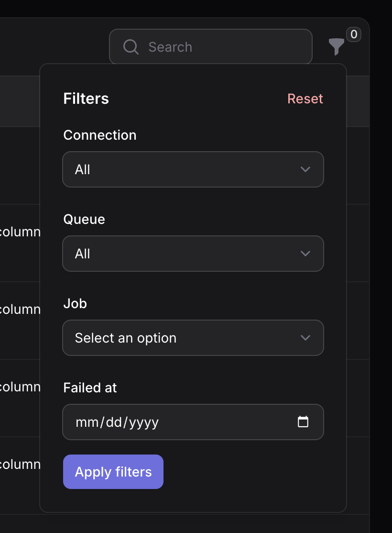Click the Failed at label
This screenshot has height=533, width=392.
[90, 388]
